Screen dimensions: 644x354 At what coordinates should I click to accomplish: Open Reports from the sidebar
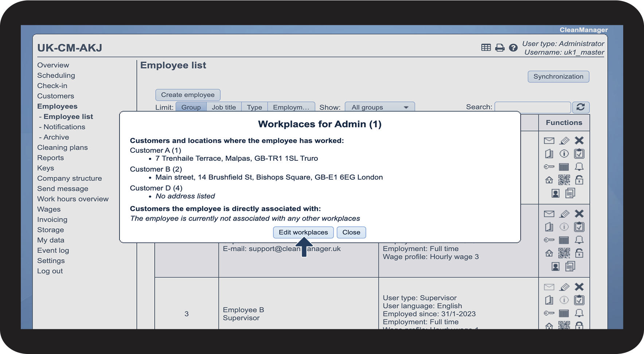(x=50, y=158)
